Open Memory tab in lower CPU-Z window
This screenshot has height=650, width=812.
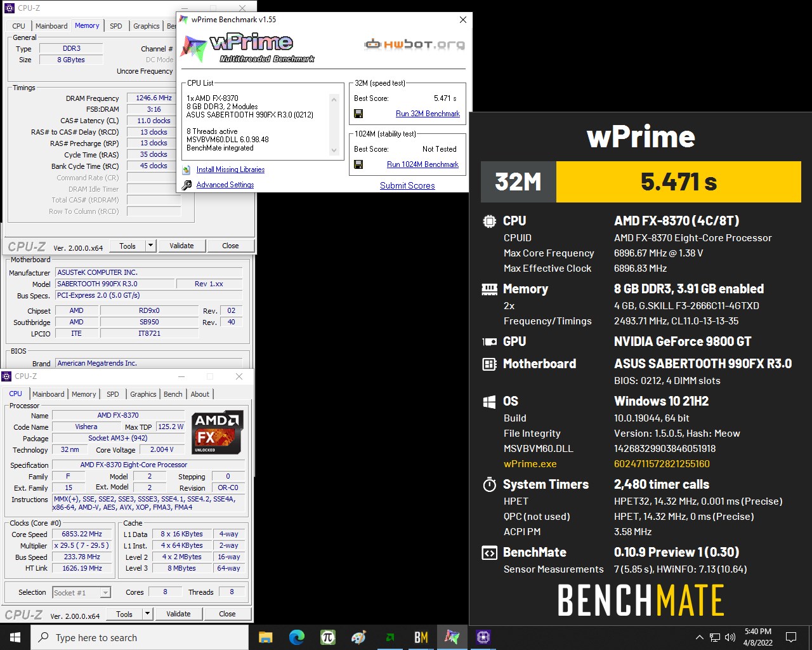coord(84,394)
